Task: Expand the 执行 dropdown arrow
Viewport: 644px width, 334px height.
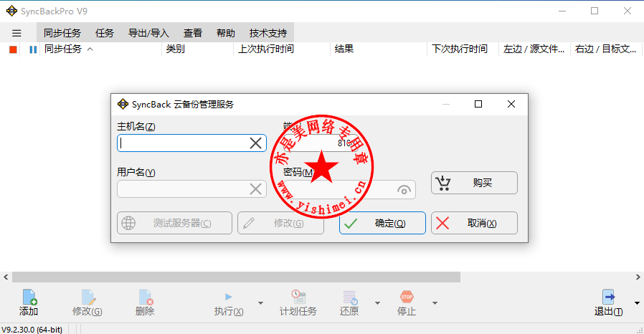Action: tap(260, 303)
